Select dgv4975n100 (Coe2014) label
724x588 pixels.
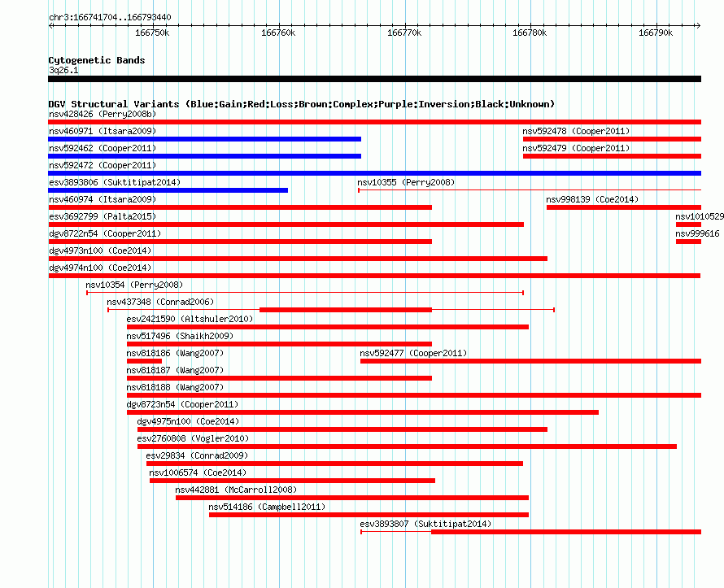189,421
